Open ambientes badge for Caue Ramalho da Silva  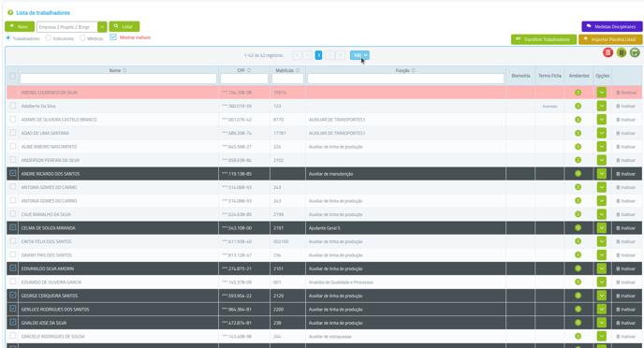(x=578, y=214)
